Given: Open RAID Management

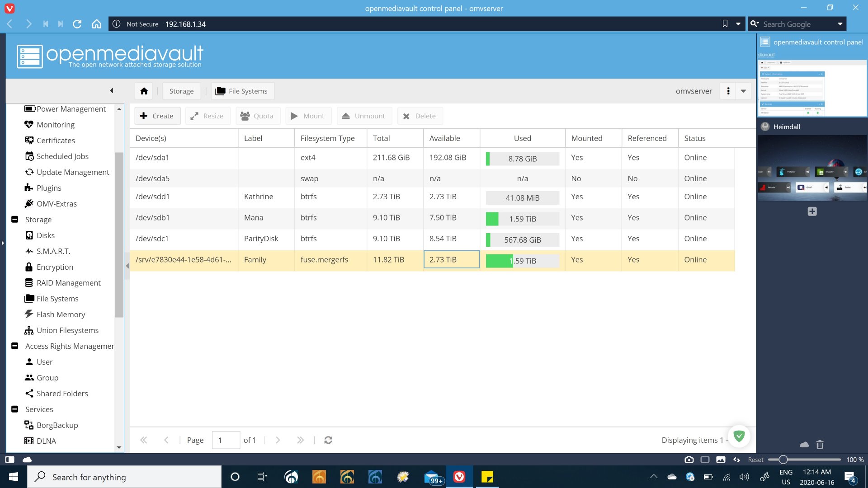Looking at the screenshot, I should coord(62,283).
